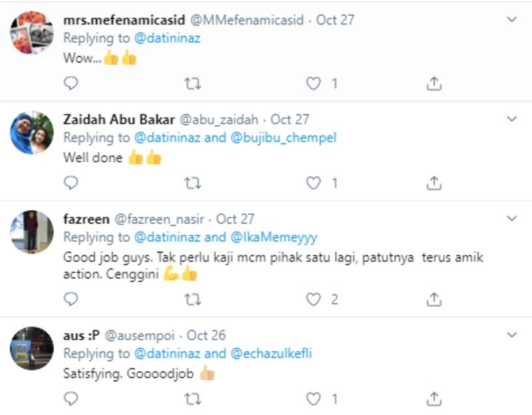Click fazreen's profile avatar
Viewport: 532px width, 415px height.
tap(32, 231)
